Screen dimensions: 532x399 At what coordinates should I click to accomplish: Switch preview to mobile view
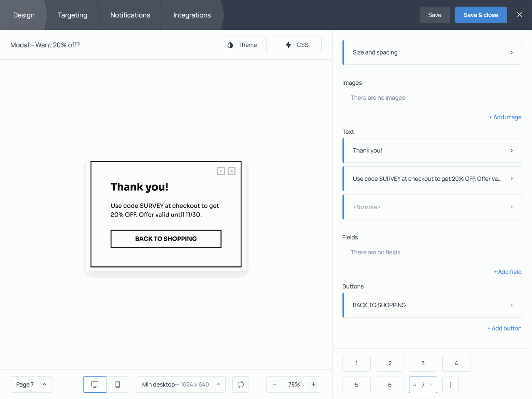(118, 384)
